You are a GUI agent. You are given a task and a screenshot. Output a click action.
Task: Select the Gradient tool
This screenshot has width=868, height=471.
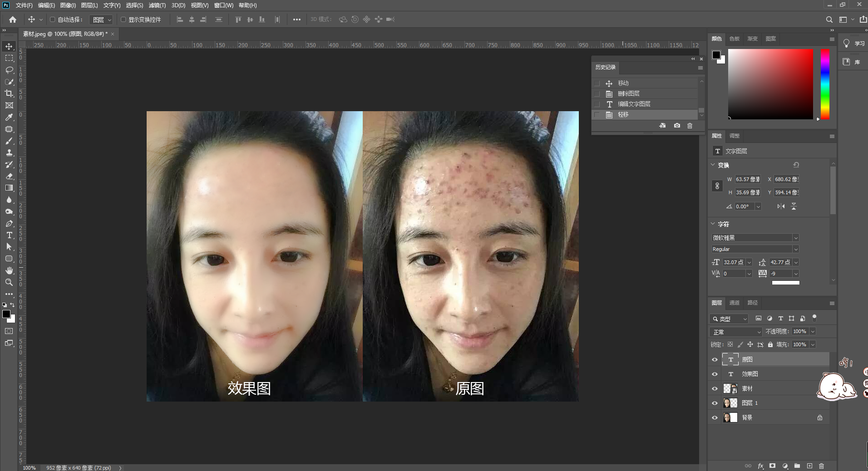click(9, 188)
